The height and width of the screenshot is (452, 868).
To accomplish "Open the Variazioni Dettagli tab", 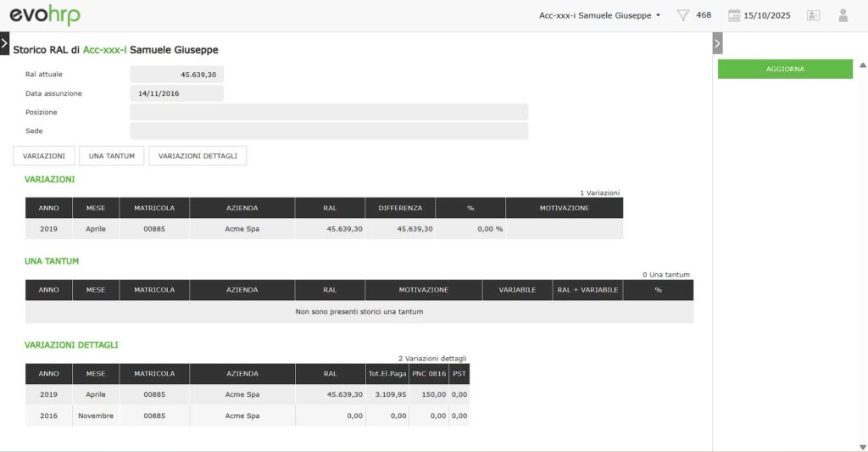I will pyautogui.click(x=198, y=156).
